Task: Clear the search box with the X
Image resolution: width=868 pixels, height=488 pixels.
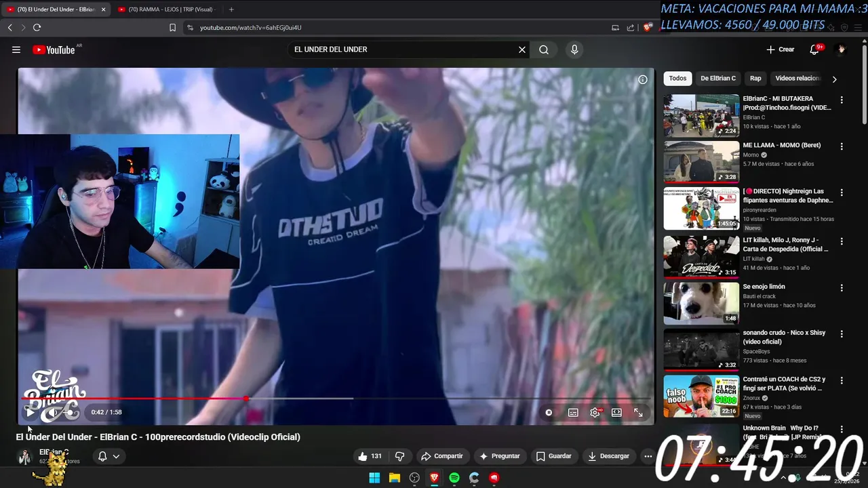Action: [522, 49]
